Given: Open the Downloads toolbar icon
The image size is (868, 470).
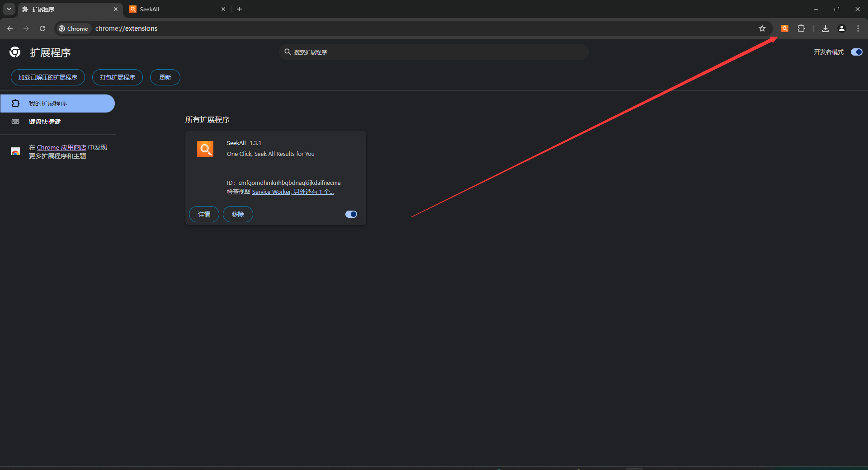Looking at the screenshot, I should (826, 28).
